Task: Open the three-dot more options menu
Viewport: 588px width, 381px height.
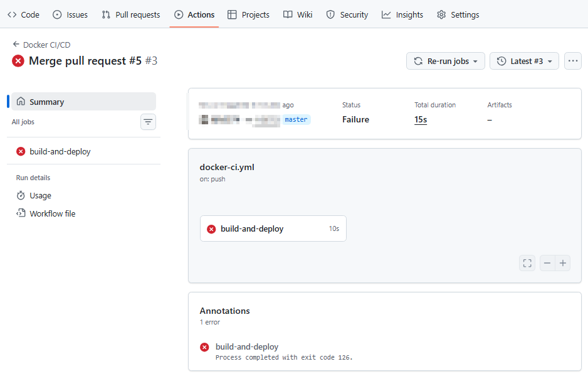Action: [x=572, y=61]
